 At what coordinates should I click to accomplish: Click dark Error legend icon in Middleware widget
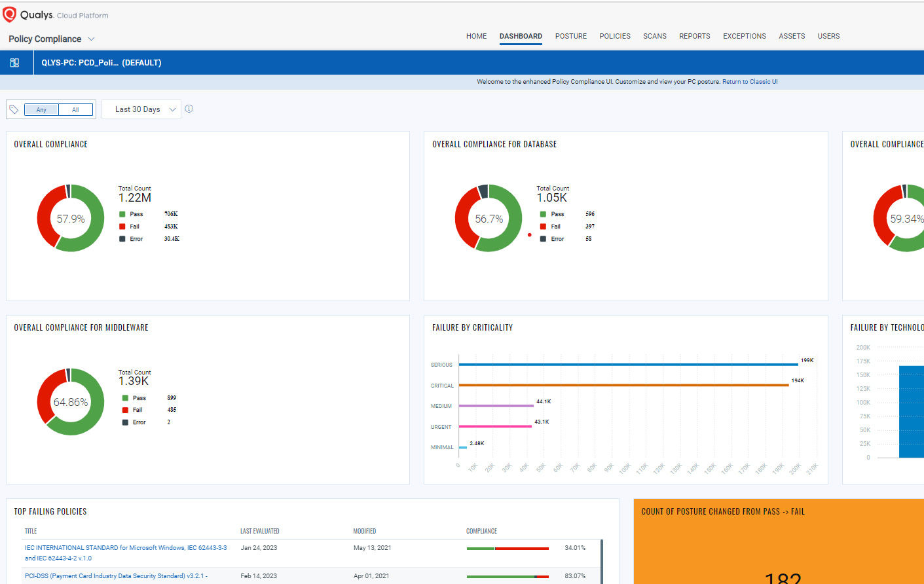[125, 422]
